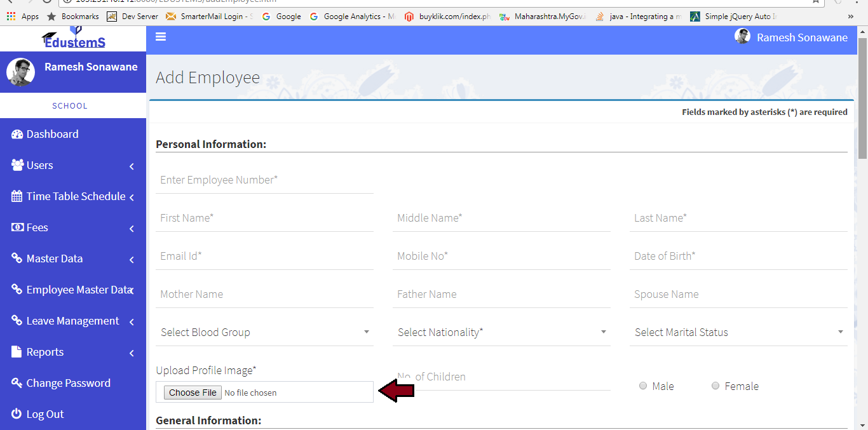Click the Choose File button
The height and width of the screenshot is (430, 868).
point(193,393)
